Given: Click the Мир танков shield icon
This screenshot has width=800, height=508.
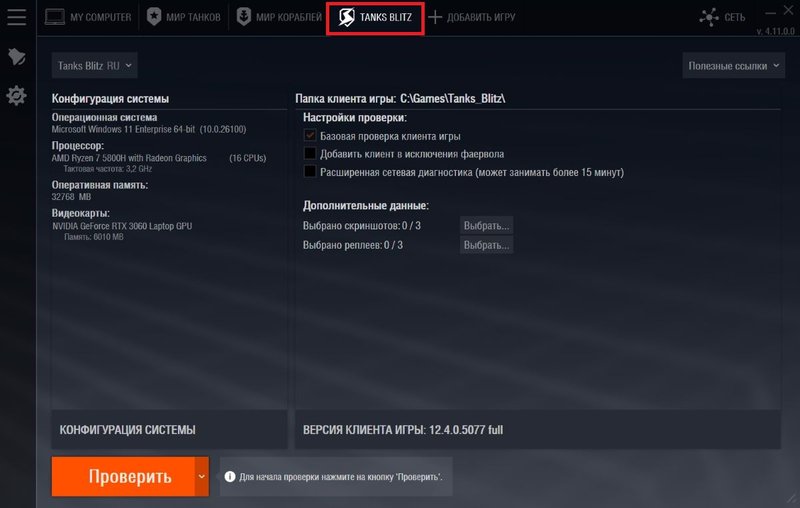Looking at the screenshot, I should [x=153, y=17].
